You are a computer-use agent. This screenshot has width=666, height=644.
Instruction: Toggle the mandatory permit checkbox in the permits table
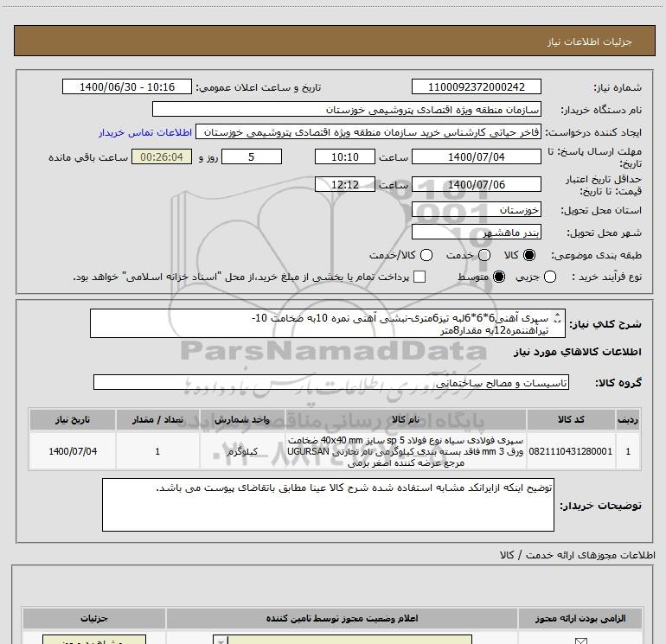coord(580,641)
